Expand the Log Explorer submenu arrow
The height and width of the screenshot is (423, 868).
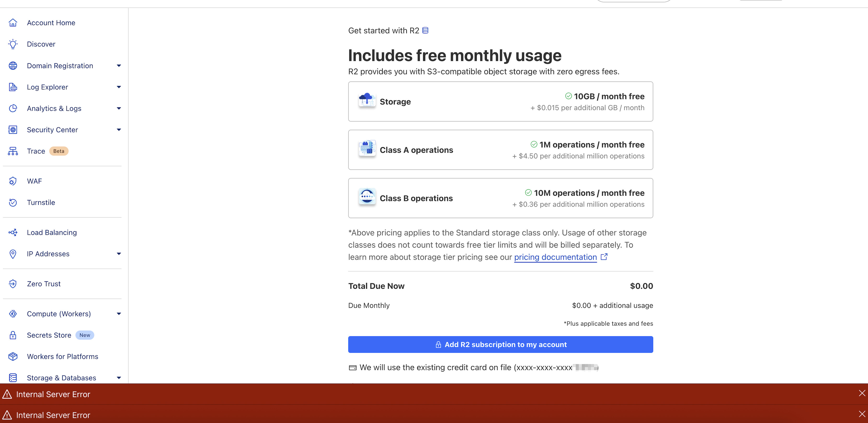tap(119, 87)
